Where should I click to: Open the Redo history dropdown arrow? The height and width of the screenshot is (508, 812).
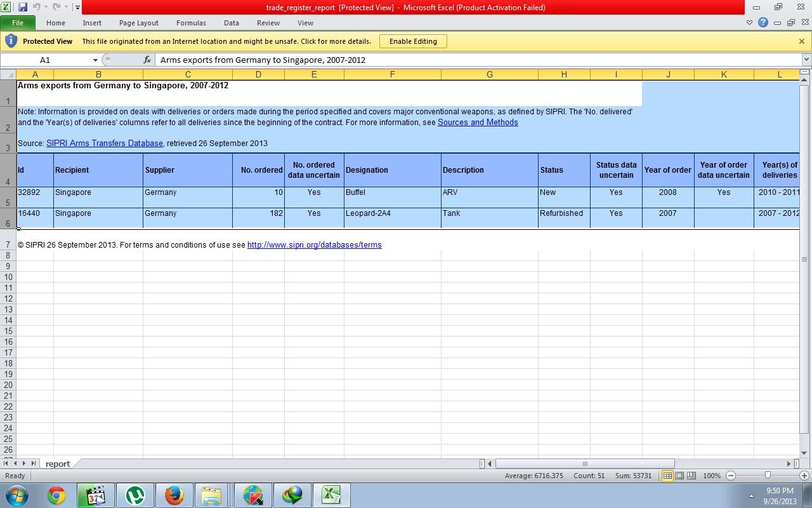[66, 8]
